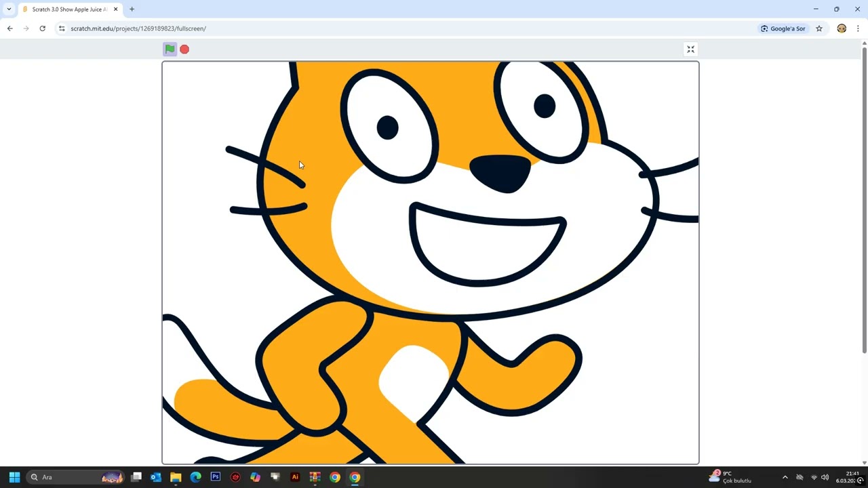Open the site information icon in address bar

point(62,28)
